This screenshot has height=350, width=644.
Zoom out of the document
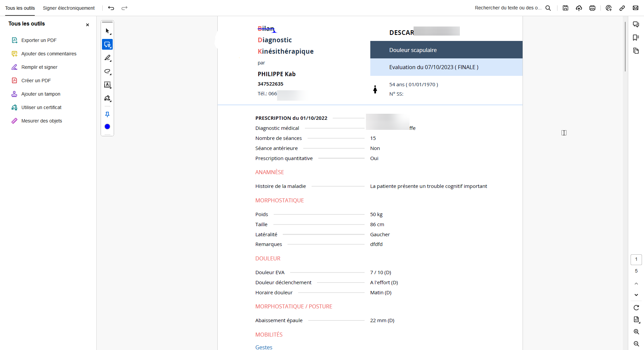click(x=636, y=344)
